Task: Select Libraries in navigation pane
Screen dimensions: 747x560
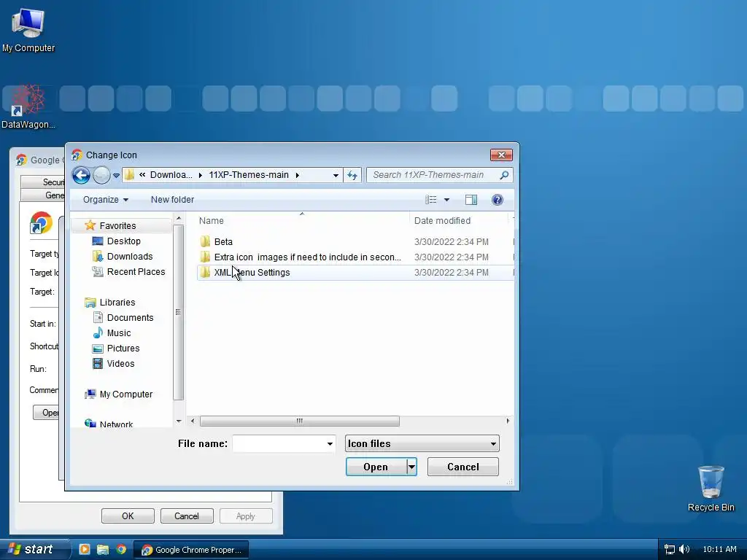Action: click(x=117, y=303)
